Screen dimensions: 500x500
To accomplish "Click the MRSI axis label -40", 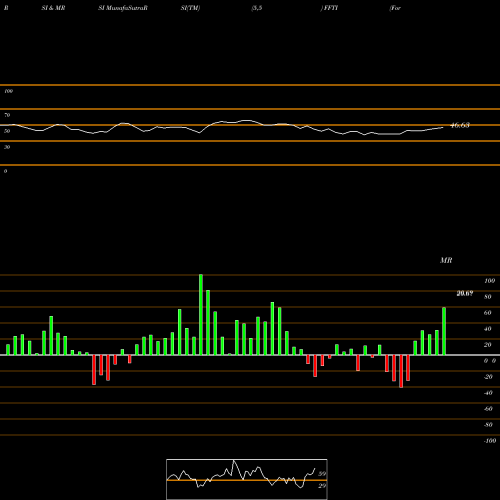I will point(488,393).
